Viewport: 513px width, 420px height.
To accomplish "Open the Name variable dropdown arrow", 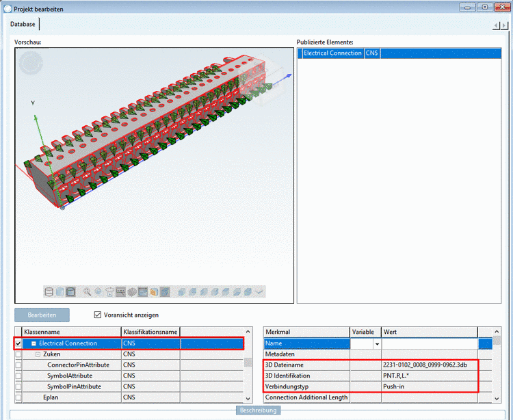I will tap(376, 344).
